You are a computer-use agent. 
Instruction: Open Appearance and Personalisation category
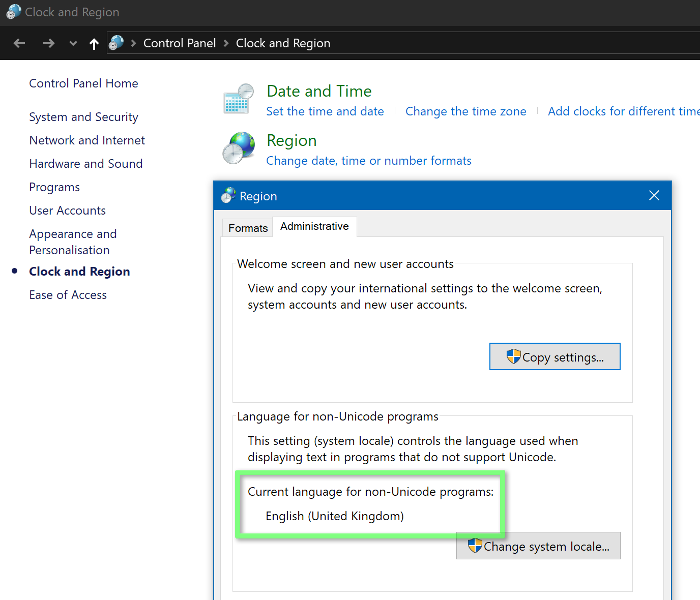[x=73, y=242]
